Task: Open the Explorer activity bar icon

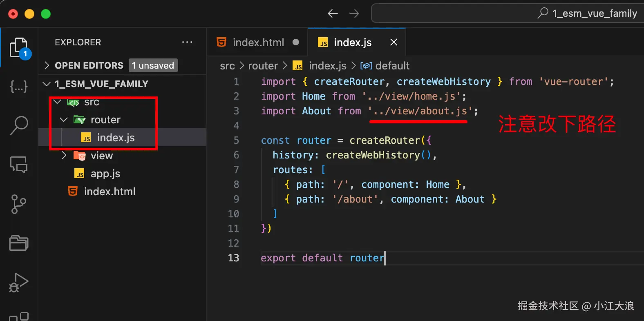Action: pyautogui.click(x=19, y=47)
